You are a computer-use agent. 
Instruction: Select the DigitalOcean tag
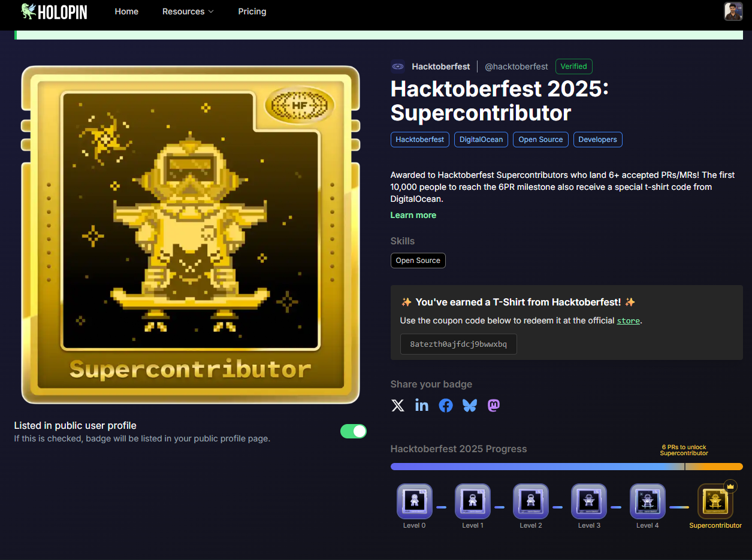(x=481, y=140)
